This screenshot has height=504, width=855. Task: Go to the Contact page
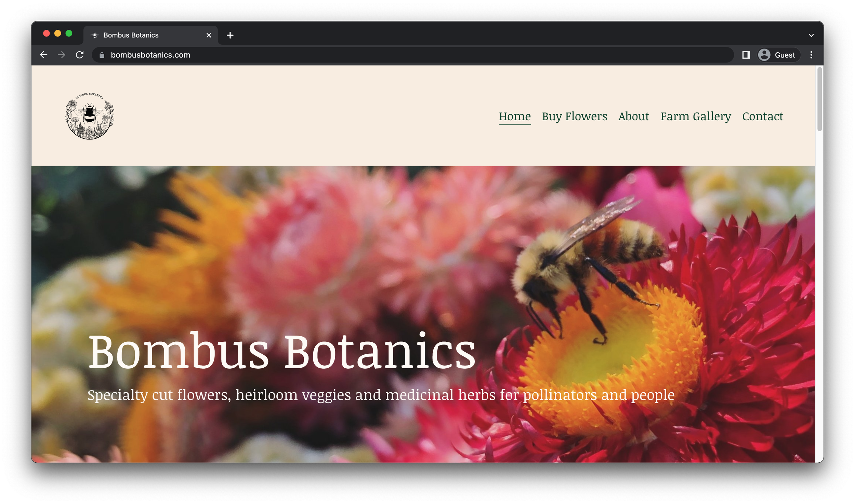(x=762, y=116)
